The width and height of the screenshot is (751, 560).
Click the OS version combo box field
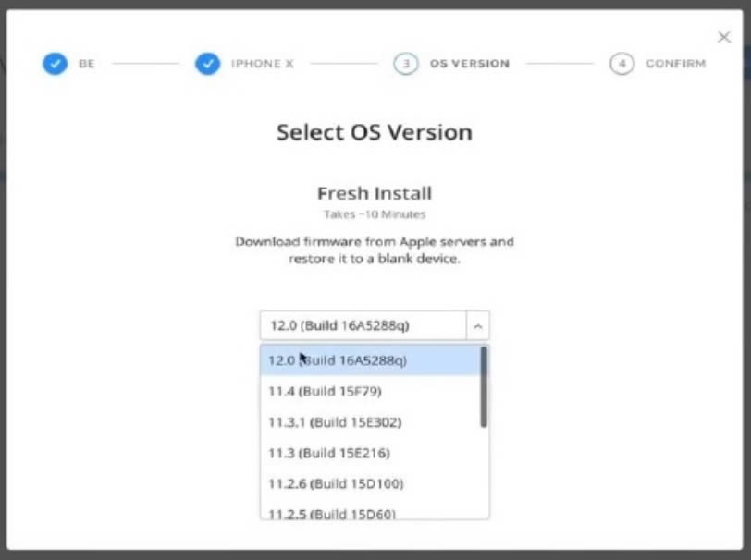(x=363, y=325)
